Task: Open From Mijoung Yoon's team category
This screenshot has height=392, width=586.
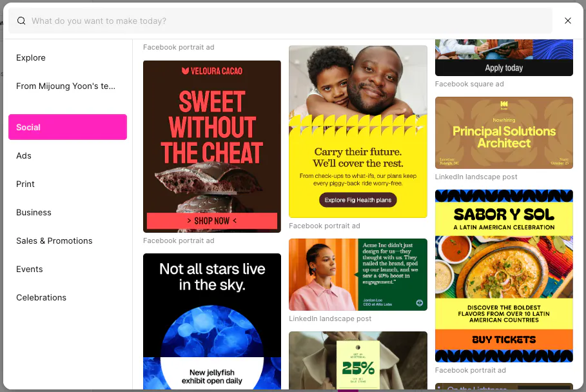Action: (x=68, y=86)
